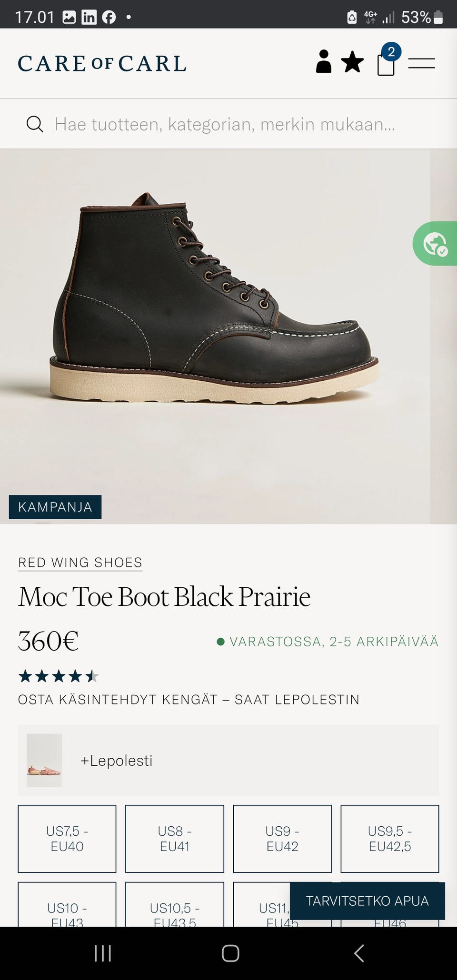Select size US9 - EU42
The image size is (457, 980).
282,839
